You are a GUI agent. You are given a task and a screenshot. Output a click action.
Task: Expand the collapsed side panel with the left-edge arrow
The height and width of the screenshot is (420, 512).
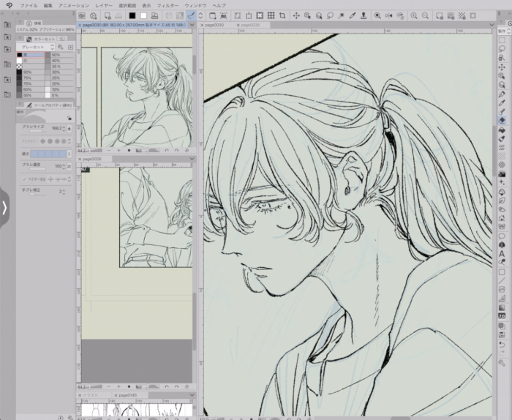4,207
